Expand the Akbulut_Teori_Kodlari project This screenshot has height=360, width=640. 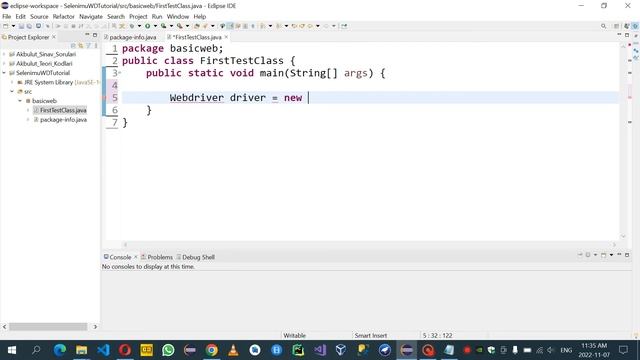click(x=4, y=63)
